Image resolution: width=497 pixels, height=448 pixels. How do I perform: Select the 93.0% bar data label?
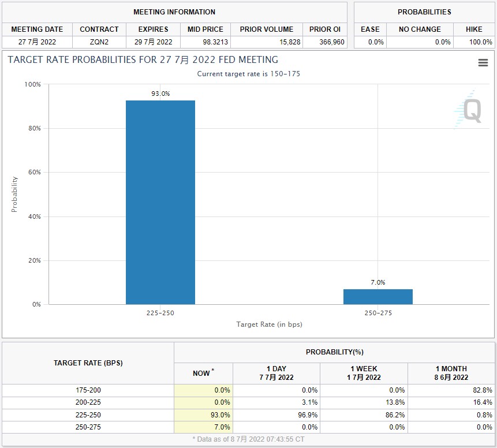click(x=160, y=94)
